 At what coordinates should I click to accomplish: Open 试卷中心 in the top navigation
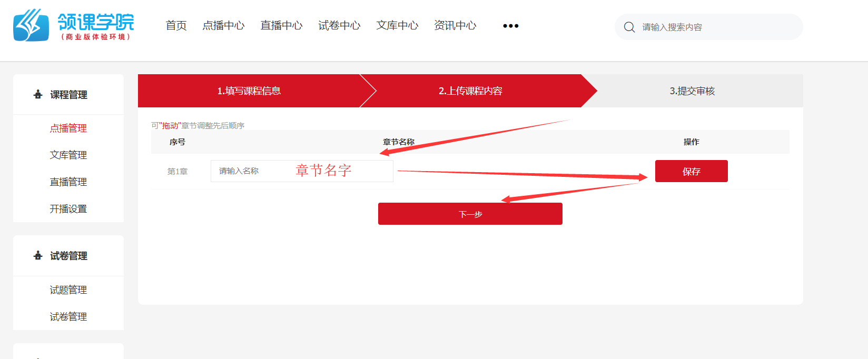[x=339, y=25]
